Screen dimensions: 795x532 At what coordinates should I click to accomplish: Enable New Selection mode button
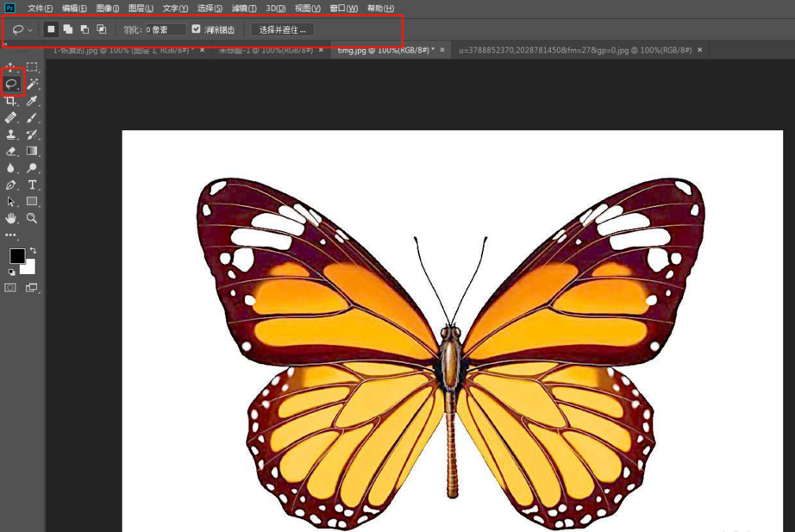point(51,29)
